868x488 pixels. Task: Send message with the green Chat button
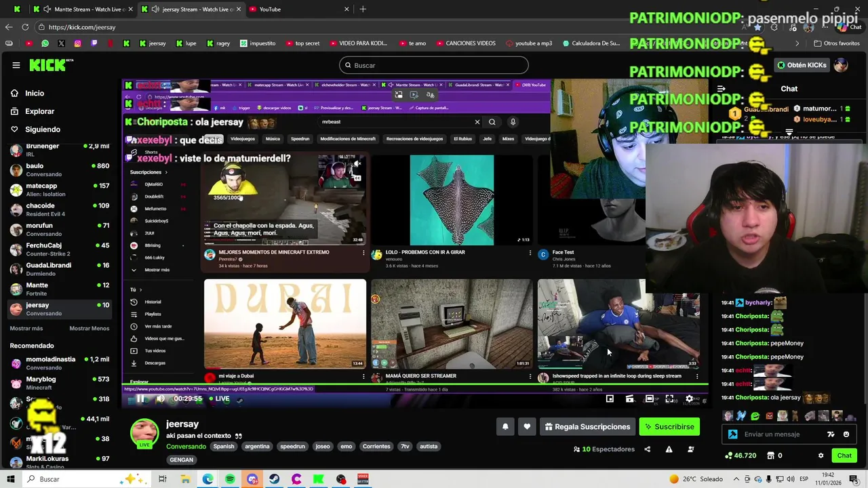click(844, 455)
